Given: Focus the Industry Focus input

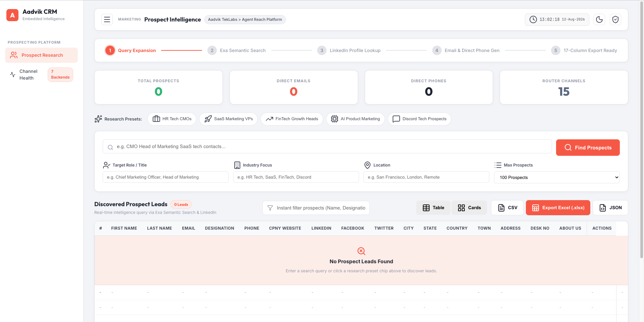Looking at the screenshot, I should [296, 177].
